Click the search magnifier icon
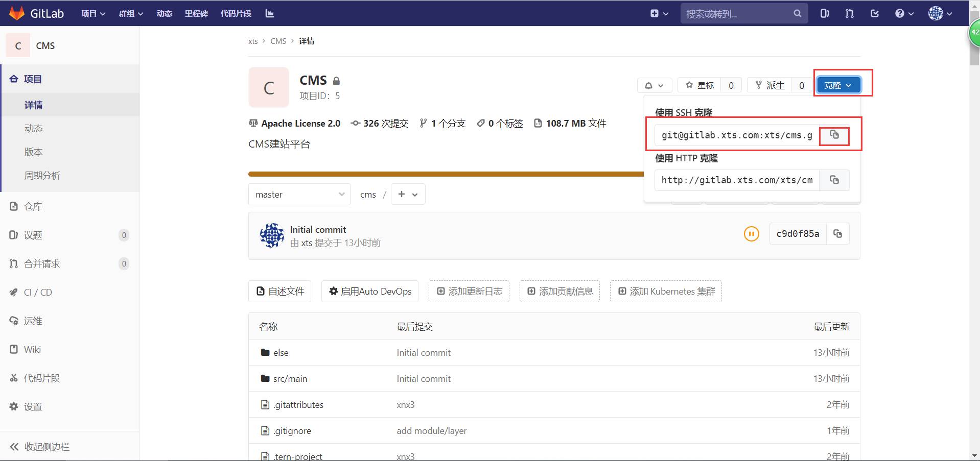 (x=798, y=13)
